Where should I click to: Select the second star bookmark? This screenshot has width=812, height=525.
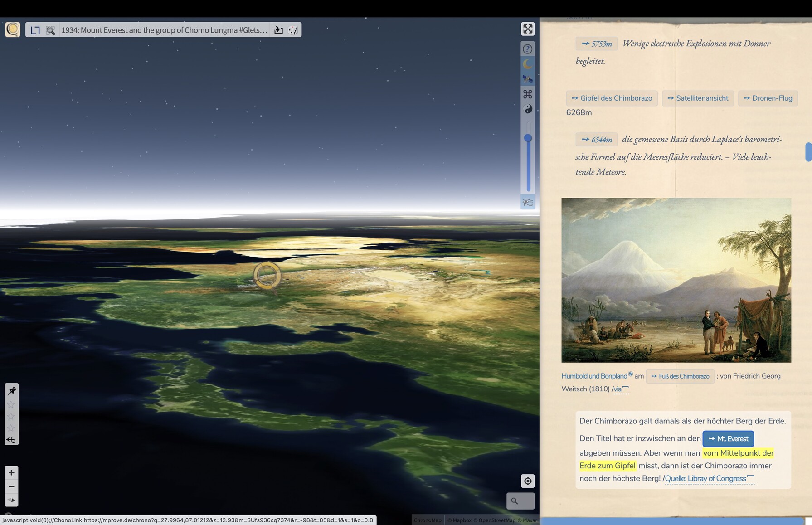[11, 416]
